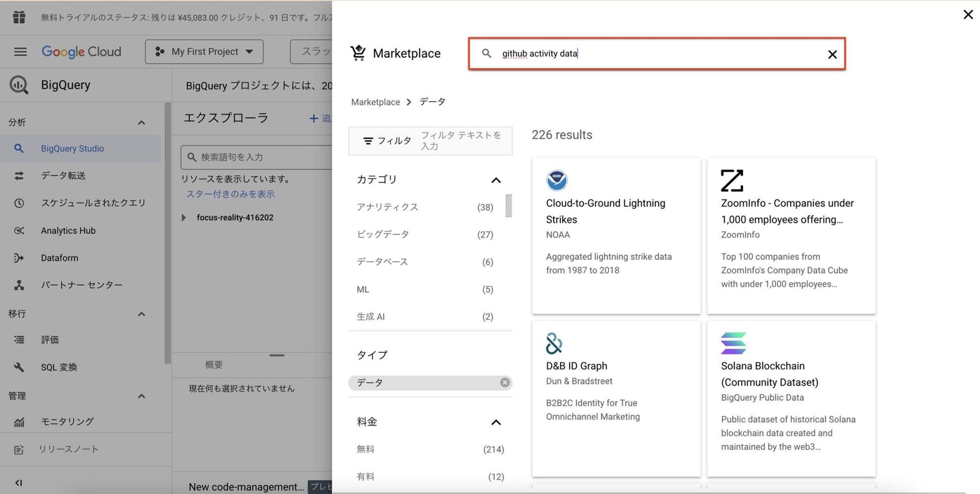Collapse the 分析 sidebar section

pyautogui.click(x=142, y=122)
